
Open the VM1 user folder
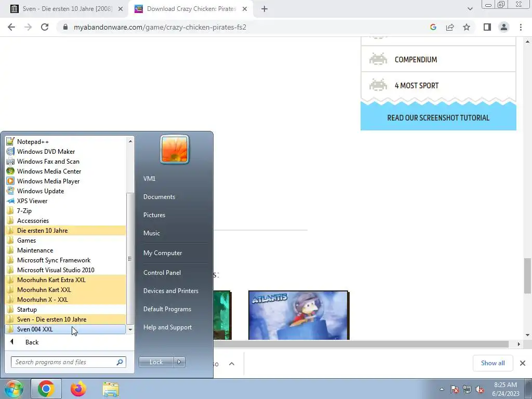(x=149, y=179)
